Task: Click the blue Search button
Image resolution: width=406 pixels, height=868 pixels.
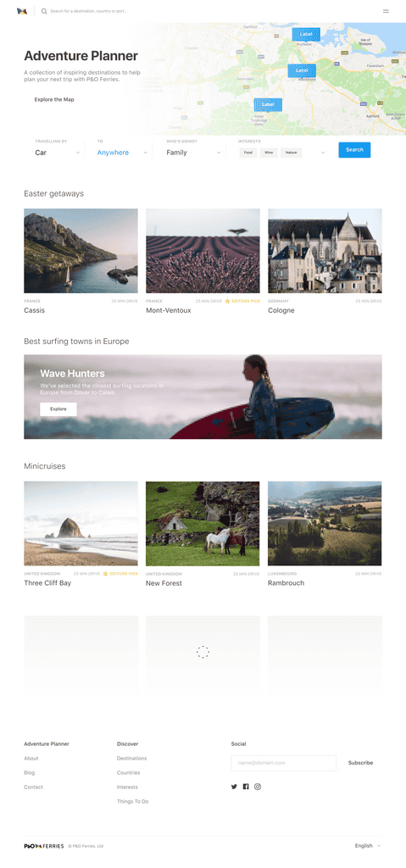Action: [354, 150]
